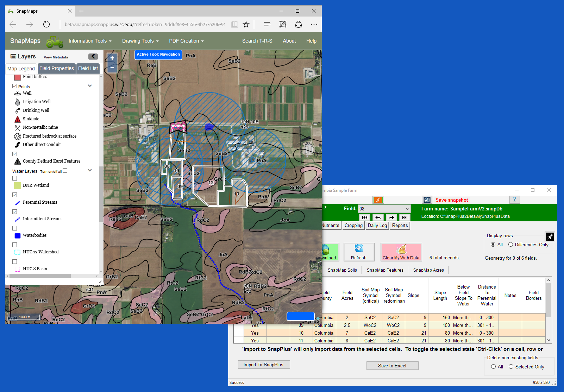The height and width of the screenshot is (392, 564).
Task: Click the orange icon in SnapPlus toolbar
Action: point(378,200)
